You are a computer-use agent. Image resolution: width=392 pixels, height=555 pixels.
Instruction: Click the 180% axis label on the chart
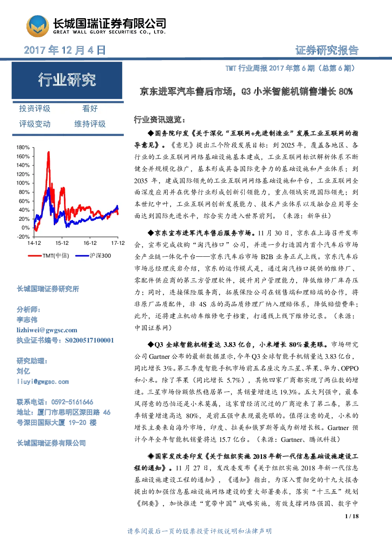[x=23, y=147]
